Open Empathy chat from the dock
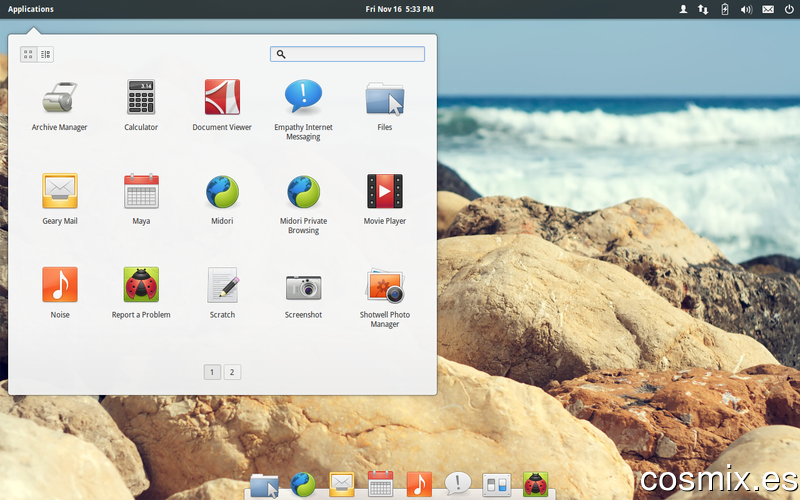This screenshot has height=500, width=800. [x=458, y=484]
